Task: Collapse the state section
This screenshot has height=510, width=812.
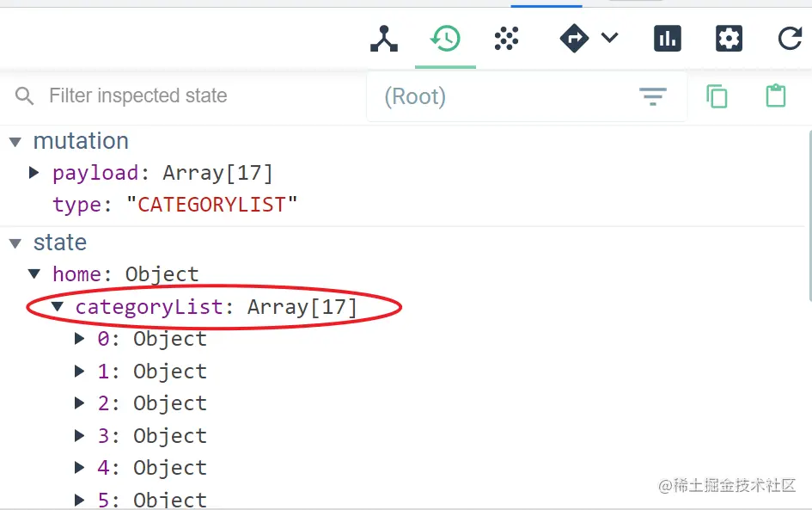Action: [x=15, y=243]
